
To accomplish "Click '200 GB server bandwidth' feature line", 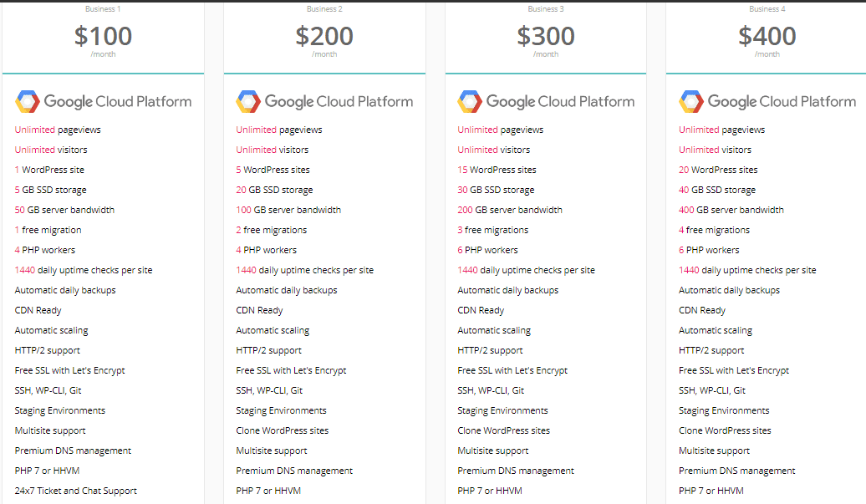I will [x=510, y=210].
